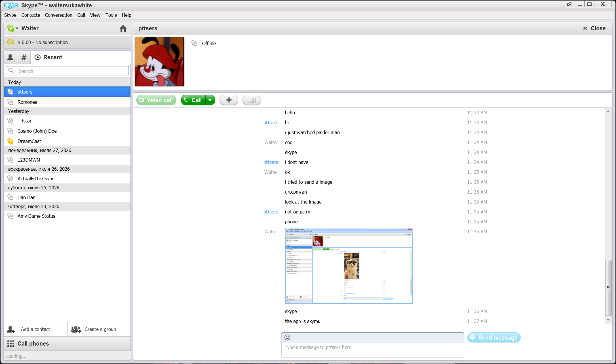Click the "$ 0.00 - No subscription" text
This screenshot has width=616, height=364.
[x=43, y=42]
